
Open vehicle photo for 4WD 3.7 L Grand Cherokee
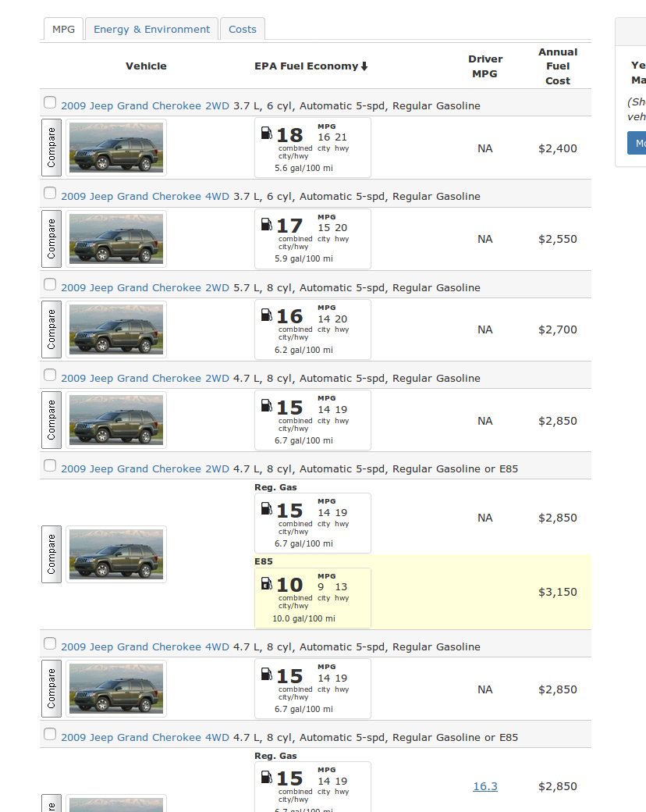pyautogui.click(x=116, y=239)
